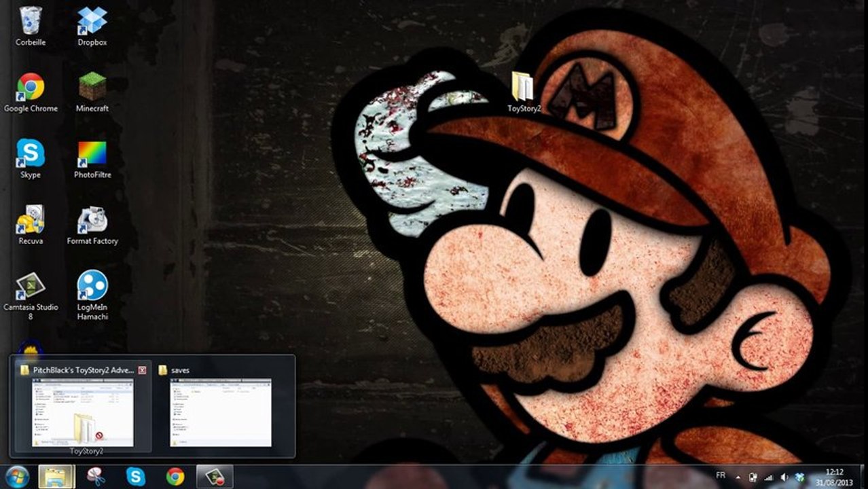Click the FR language indicator in the taskbar
Screen dimensions: 868x489
(721, 476)
